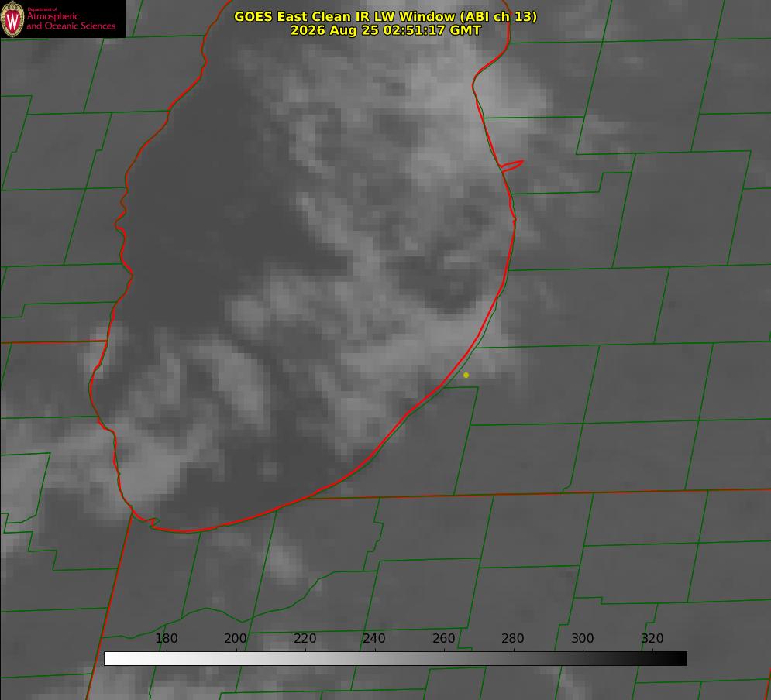
Task: Click the small inlet at the lake's southwest corner
Action: click(x=153, y=522)
